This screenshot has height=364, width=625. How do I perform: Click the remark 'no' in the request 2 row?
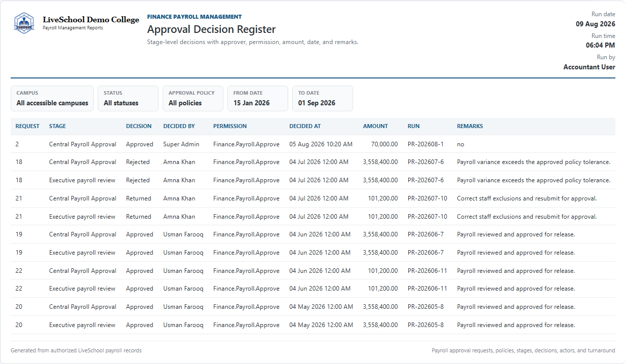(460, 144)
